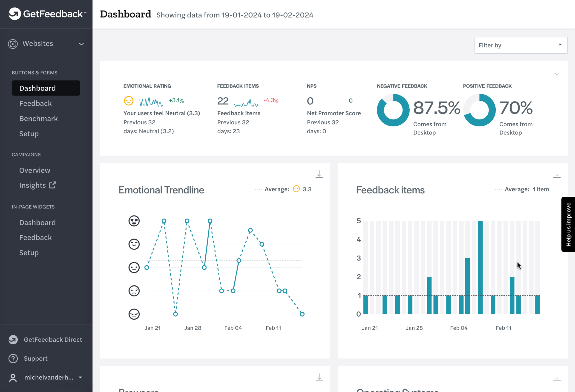
Task: Download the Operating Systems chart
Action: pos(557,377)
